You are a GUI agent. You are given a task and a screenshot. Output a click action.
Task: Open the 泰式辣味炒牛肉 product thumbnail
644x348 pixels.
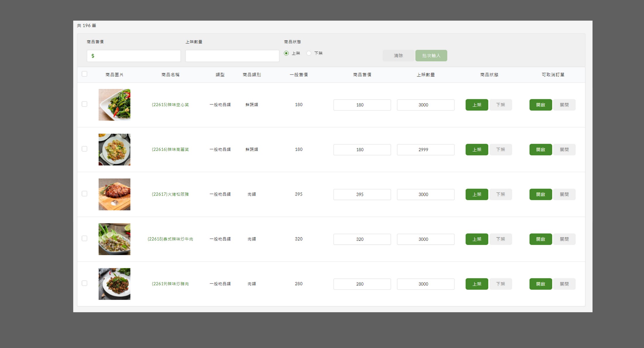114,239
